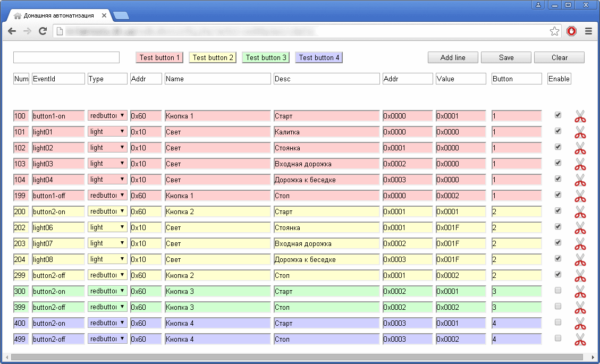Delete row 100 with the scissors icon
600x364 pixels.
(x=580, y=116)
